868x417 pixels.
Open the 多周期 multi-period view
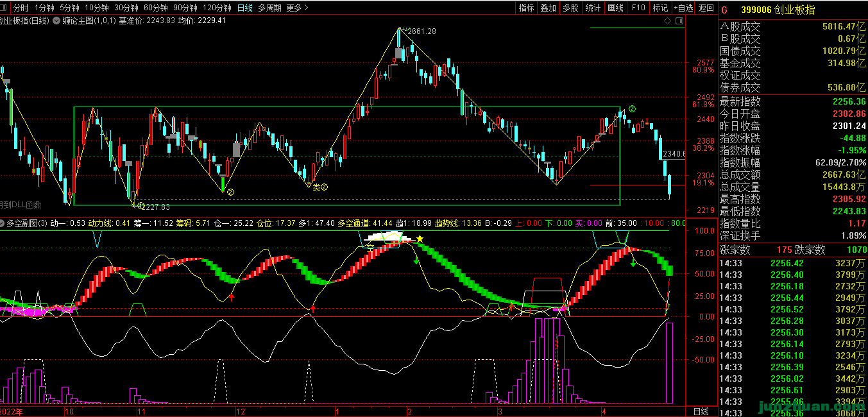[x=269, y=8]
